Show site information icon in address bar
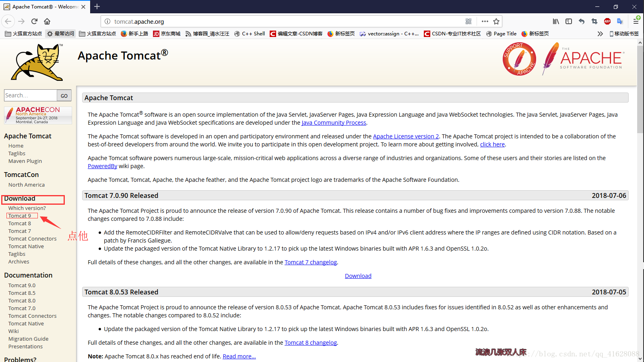Viewport: 644px width, 362px height. (x=107, y=21)
